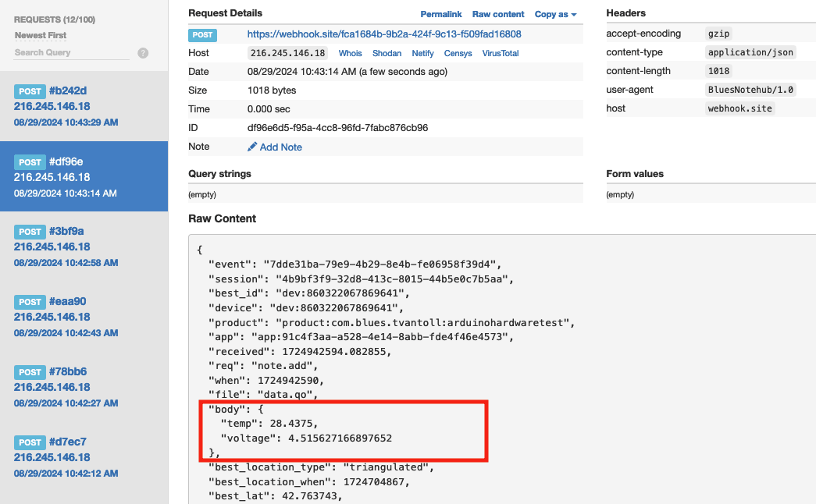This screenshot has width=816, height=504.
Task: Click the "session" line in raw content
Action: tap(362, 279)
